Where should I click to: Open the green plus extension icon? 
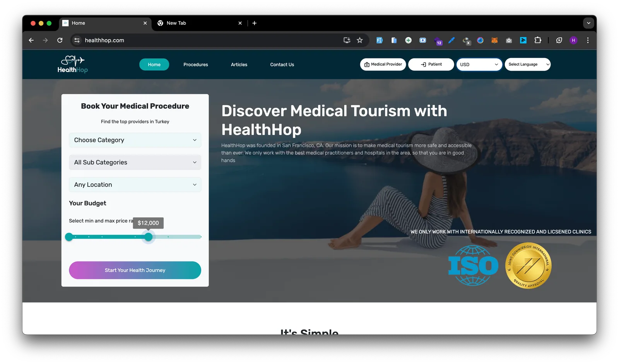pos(408,40)
